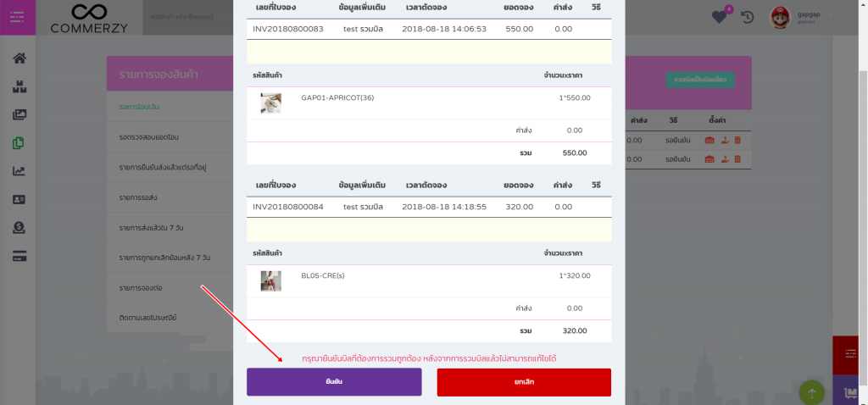Image resolution: width=868 pixels, height=405 pixels.
Task: Open the line chart reports sidebar icon
Action: tap(19, 171)
